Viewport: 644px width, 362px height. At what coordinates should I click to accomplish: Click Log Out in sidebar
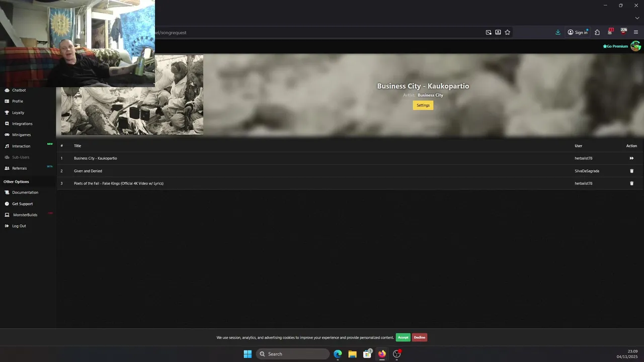(x=19, y=226)
